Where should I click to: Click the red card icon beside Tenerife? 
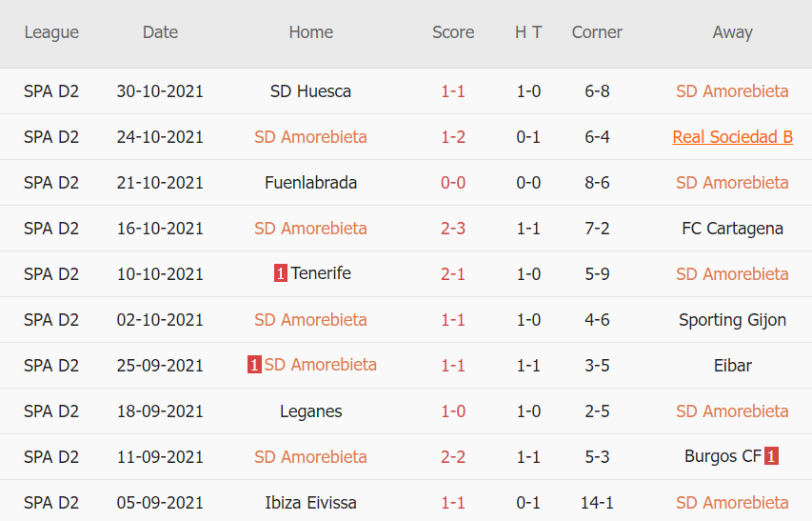tap(280, 273)
